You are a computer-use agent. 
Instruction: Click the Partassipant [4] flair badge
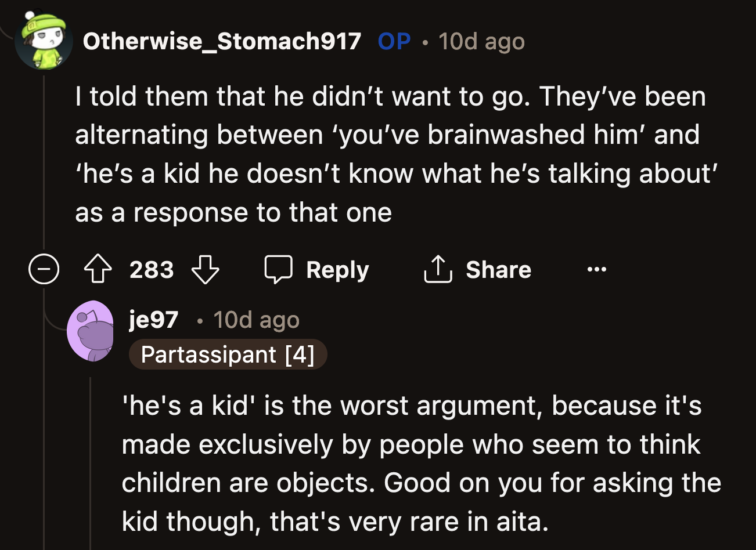[228, 354]
